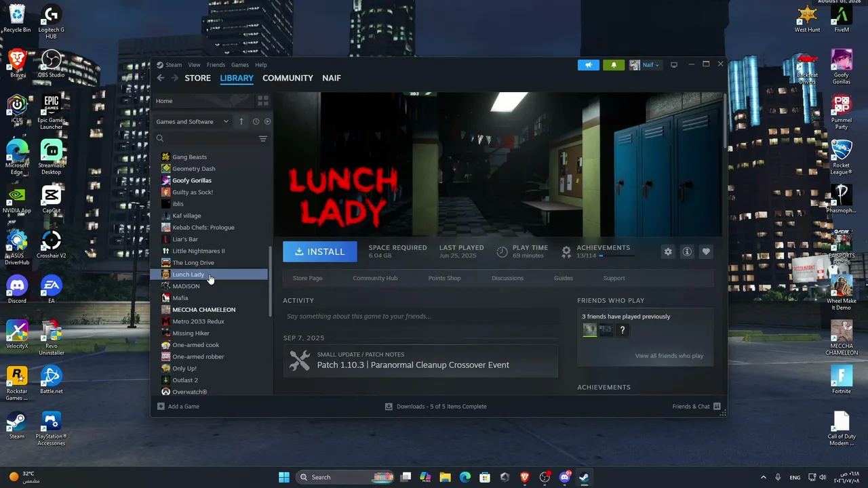Open the Steam Desktop shortcut icon

(16, 425)
